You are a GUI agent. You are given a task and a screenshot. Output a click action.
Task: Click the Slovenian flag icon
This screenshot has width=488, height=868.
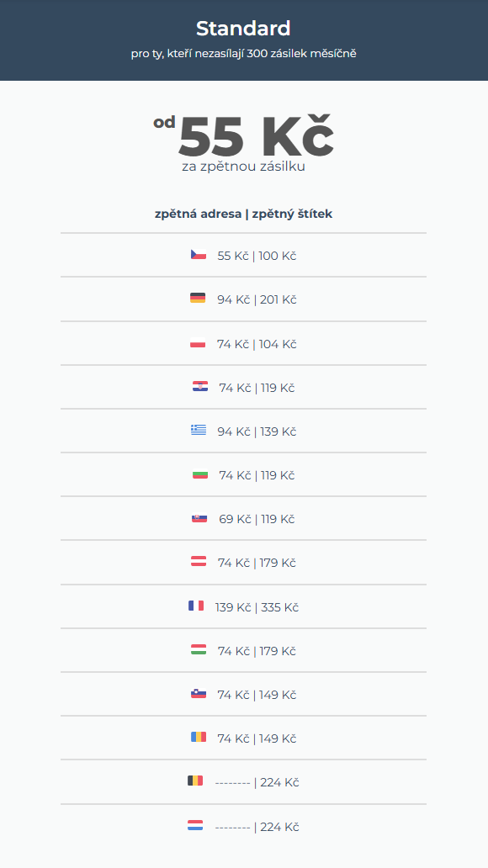coord(199,694)
